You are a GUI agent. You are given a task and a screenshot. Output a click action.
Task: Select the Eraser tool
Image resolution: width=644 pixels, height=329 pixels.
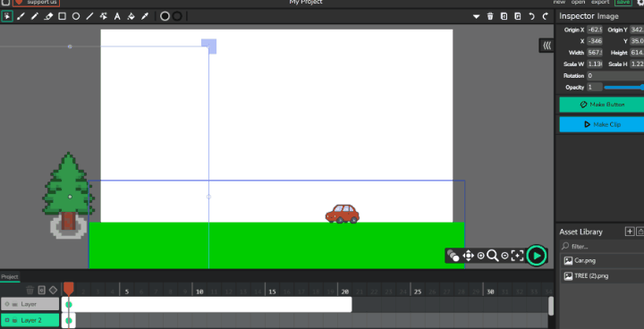point(48,16)
